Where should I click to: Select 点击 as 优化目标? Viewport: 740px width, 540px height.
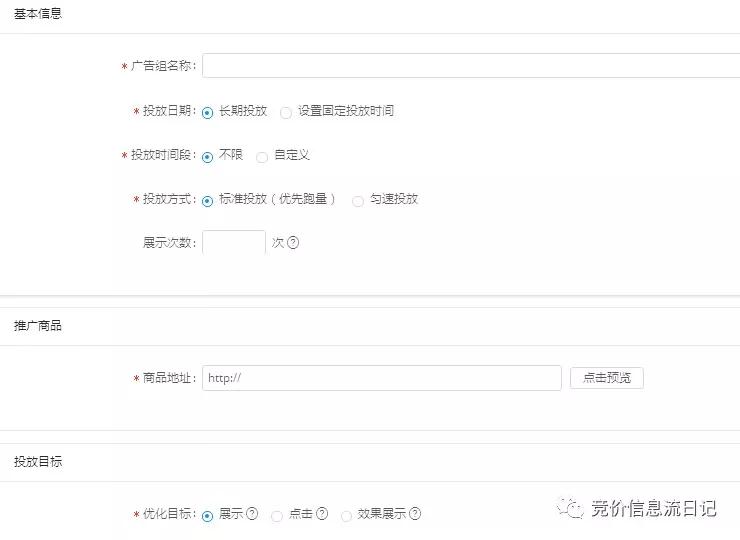277,516
